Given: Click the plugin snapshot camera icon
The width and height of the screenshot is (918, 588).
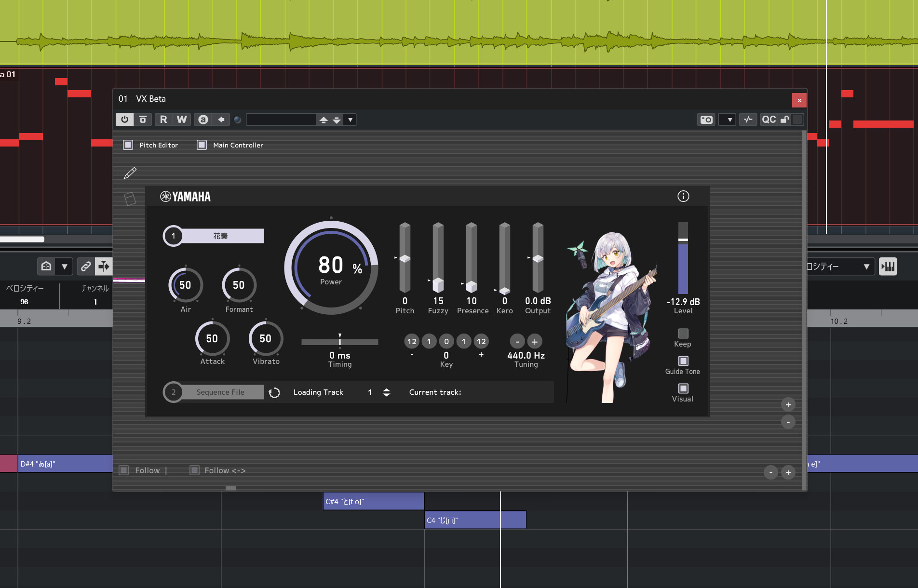Looking at the screenshot, I should 706,120.
